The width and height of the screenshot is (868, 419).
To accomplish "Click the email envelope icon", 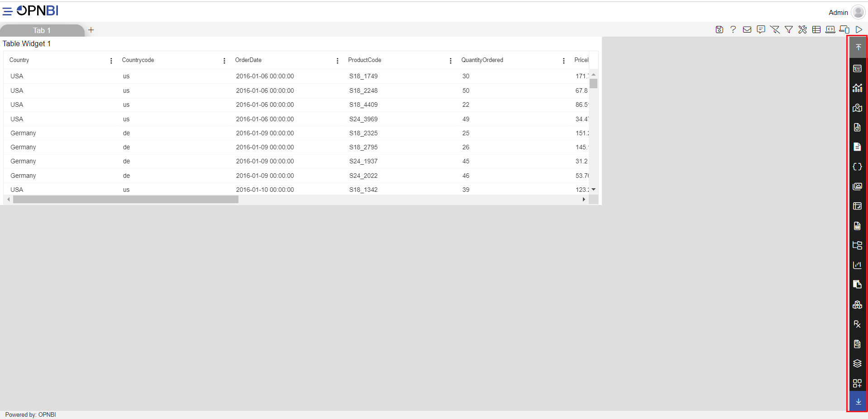I will coord(747,29).
